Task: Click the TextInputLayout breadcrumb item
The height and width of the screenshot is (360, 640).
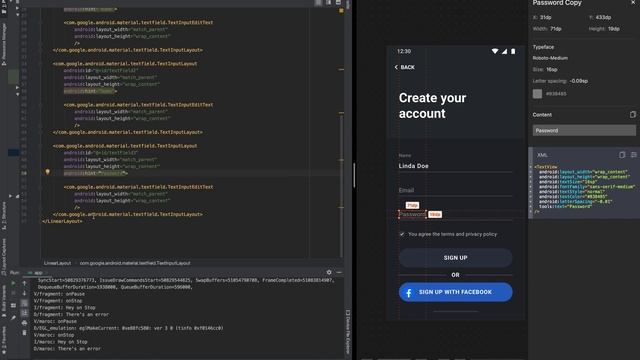Action: (x=135, y=263)
